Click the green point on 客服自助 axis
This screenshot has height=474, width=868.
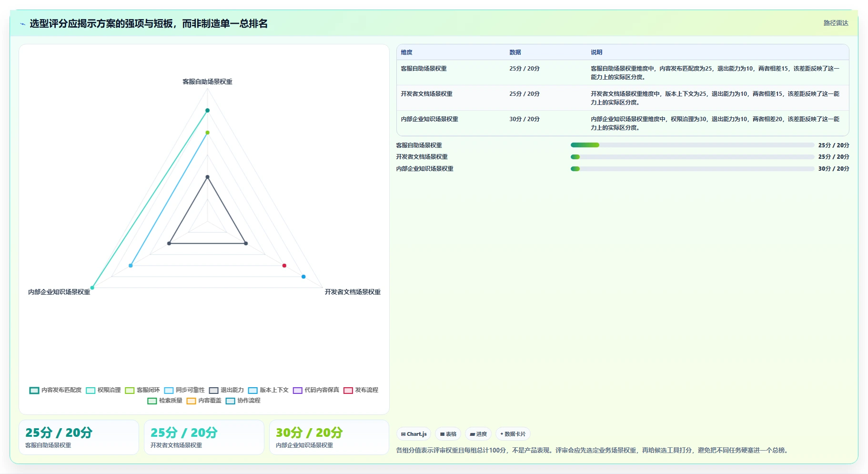[207, 133]
